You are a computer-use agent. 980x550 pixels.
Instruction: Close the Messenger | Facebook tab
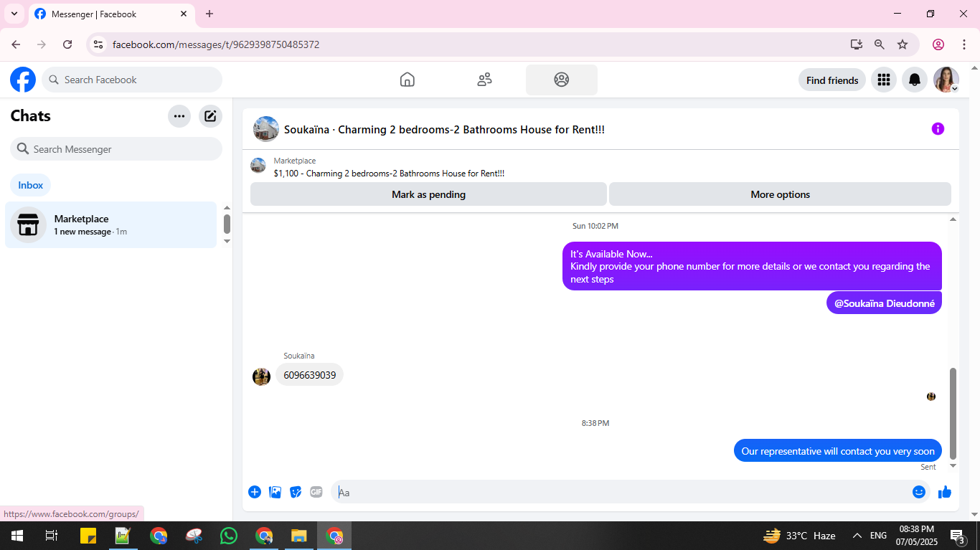coord(184,14)
